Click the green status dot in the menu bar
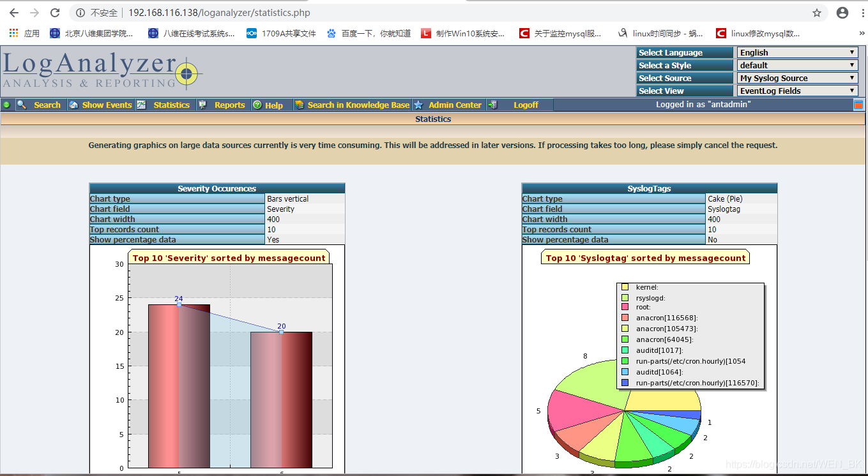This screenshot has width=868, height=476. [x=6, y=105]
